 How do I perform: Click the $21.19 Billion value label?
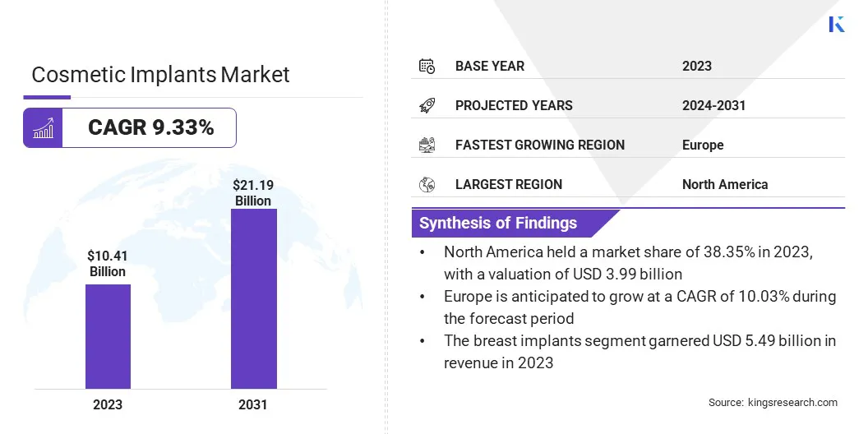coord(253,194)
